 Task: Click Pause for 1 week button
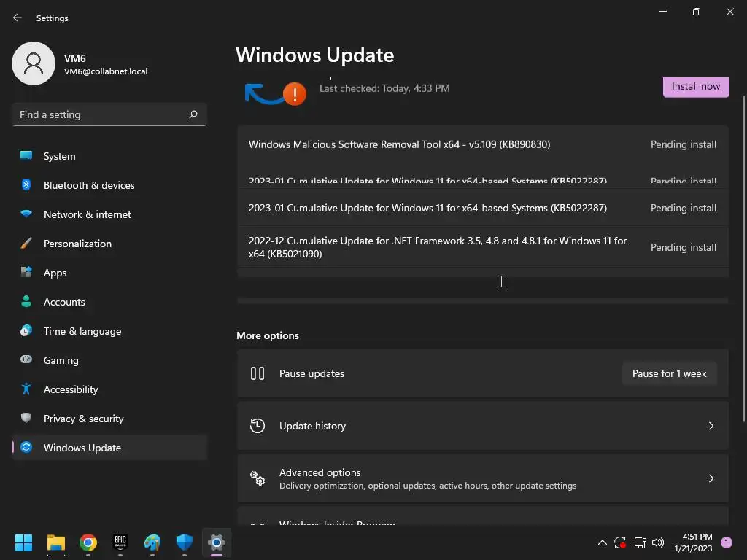tap(670, 374)
